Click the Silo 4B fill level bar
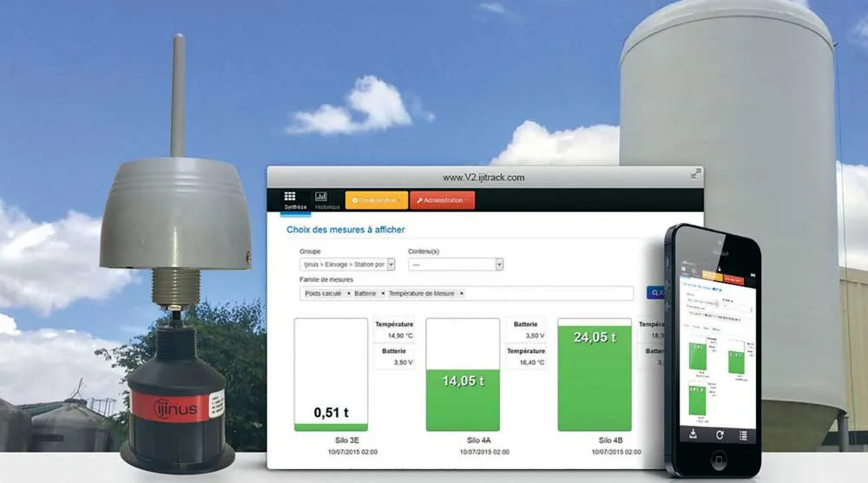 (595, 375)
